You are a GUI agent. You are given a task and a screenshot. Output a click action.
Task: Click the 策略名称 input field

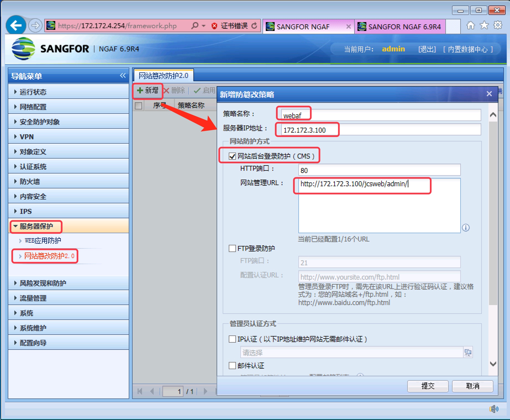click(x=381, y=115)
